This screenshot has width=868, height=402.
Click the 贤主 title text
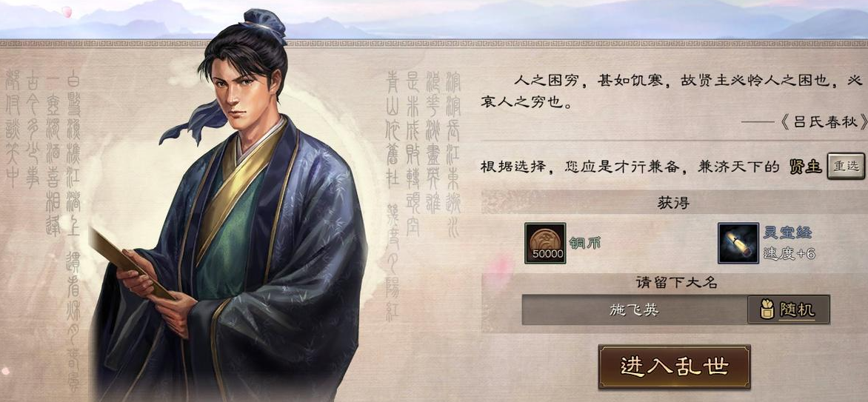click(x=806, y=167)
